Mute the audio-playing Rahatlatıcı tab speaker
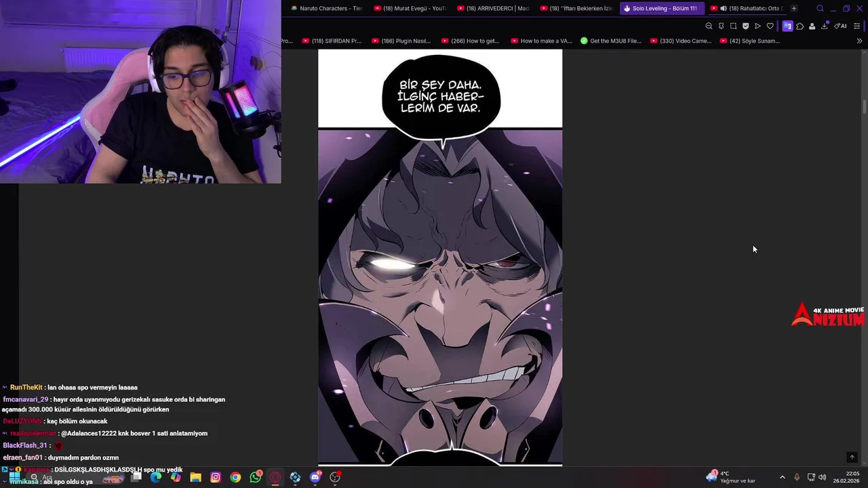This screenshot has width=868, height=488. coord(723,8)
